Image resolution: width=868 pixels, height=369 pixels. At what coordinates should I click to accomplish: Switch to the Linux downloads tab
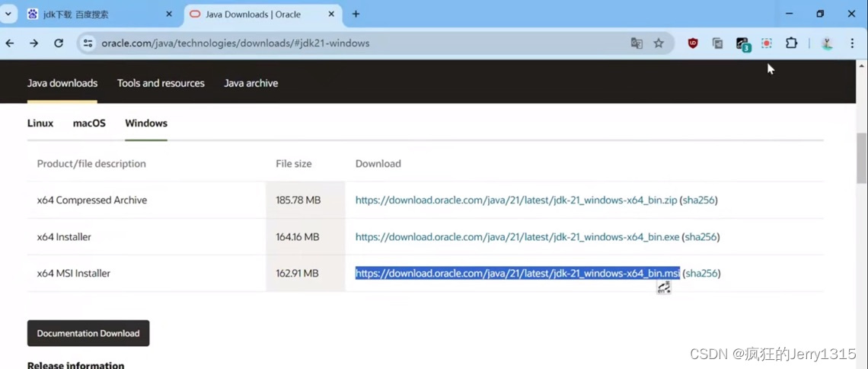click(x=40, y=123)
